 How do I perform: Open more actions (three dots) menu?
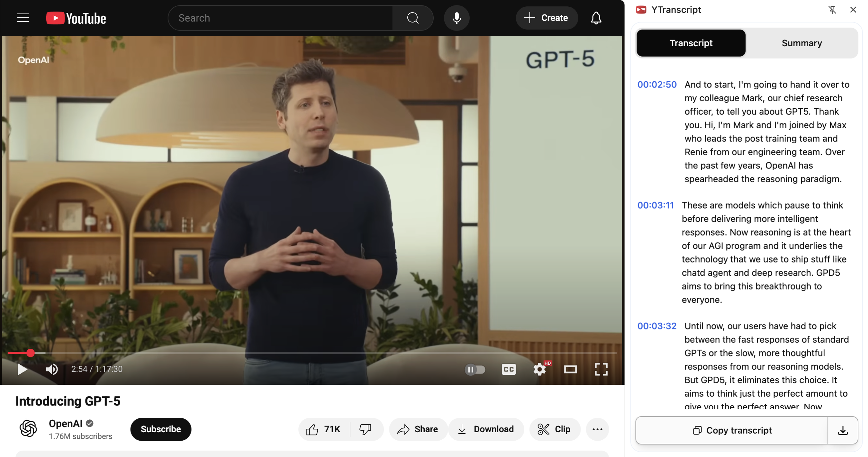(x=597, y=429)
